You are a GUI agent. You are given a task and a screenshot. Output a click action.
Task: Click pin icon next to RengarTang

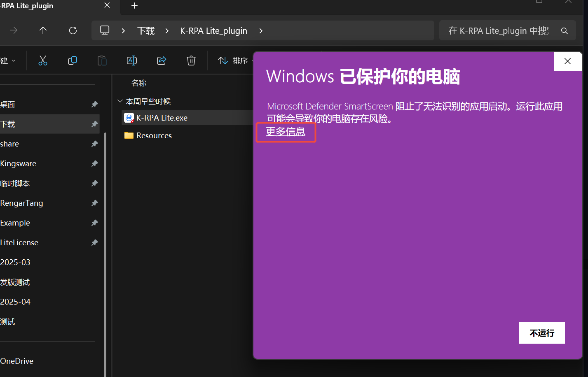(94, 203)
